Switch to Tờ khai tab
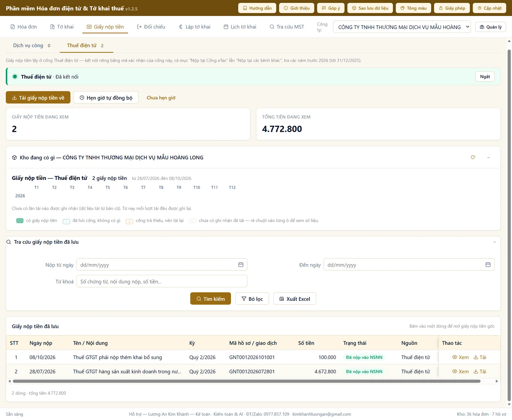The image size is (512, 420). 62,27
